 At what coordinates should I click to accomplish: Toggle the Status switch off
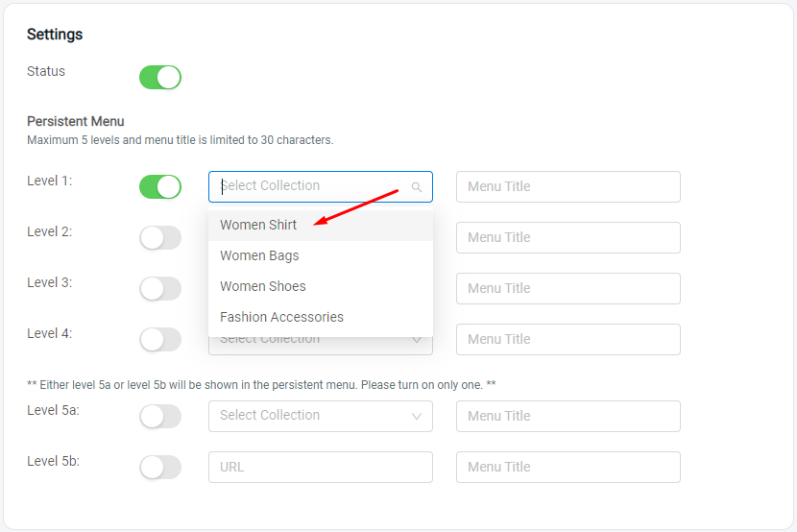coord(159,78)
